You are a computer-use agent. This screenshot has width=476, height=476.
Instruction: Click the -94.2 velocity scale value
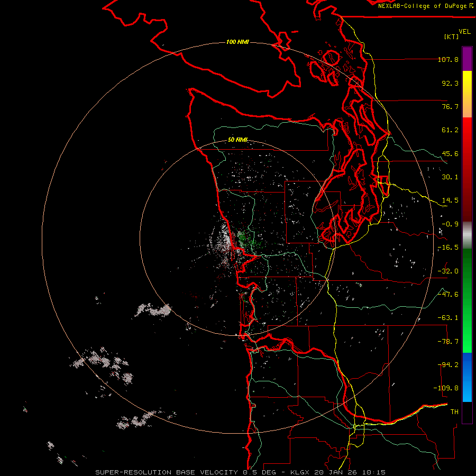(448, 365)
